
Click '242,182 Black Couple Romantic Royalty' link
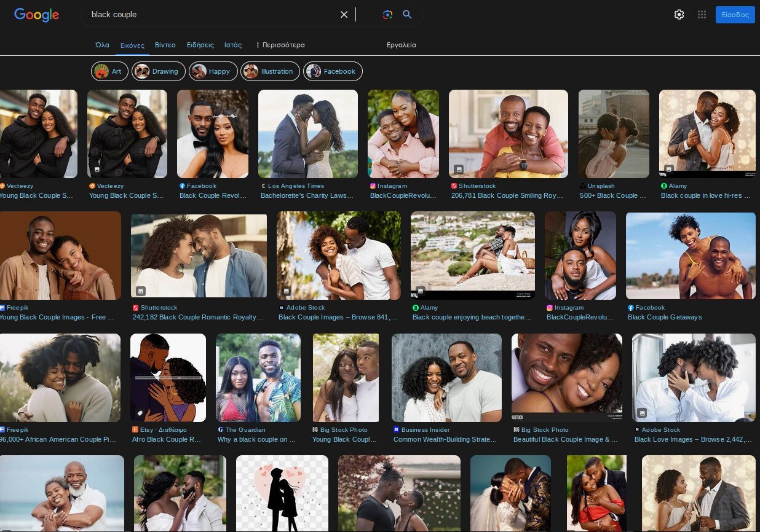[197, 317]
